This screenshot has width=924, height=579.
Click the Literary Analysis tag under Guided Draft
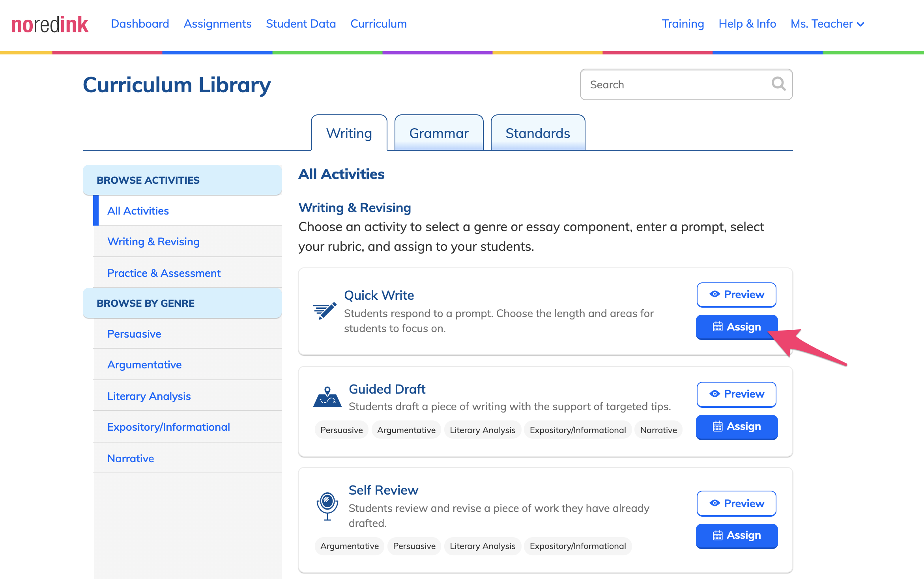point(483,430)
